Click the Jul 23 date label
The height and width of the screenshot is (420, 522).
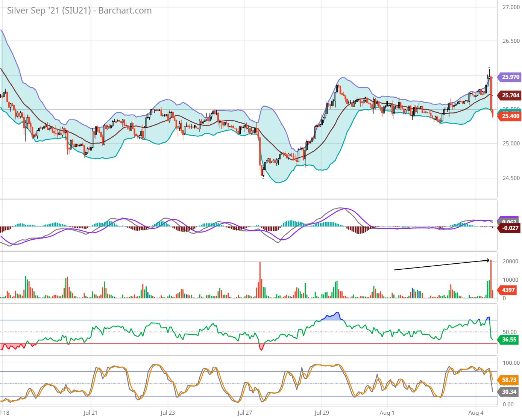tap(168, 412)
